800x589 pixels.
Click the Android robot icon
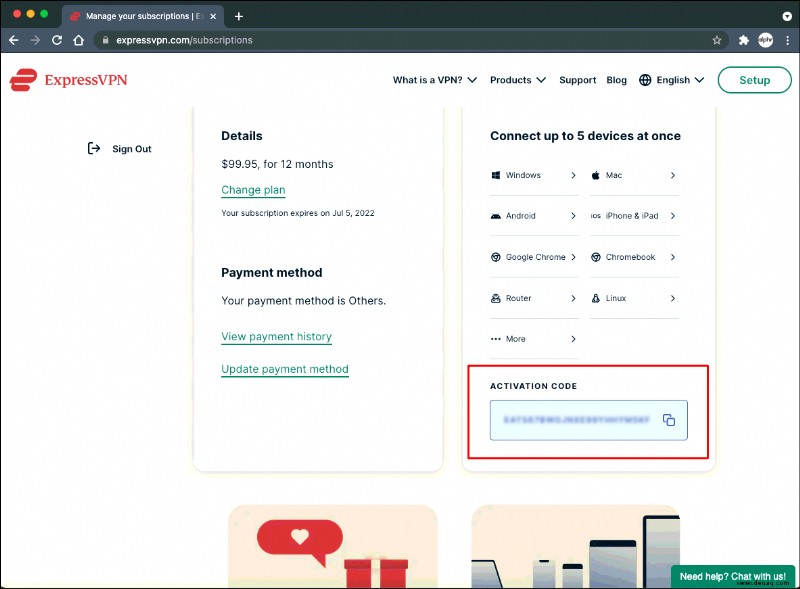(x=495, y=216)
